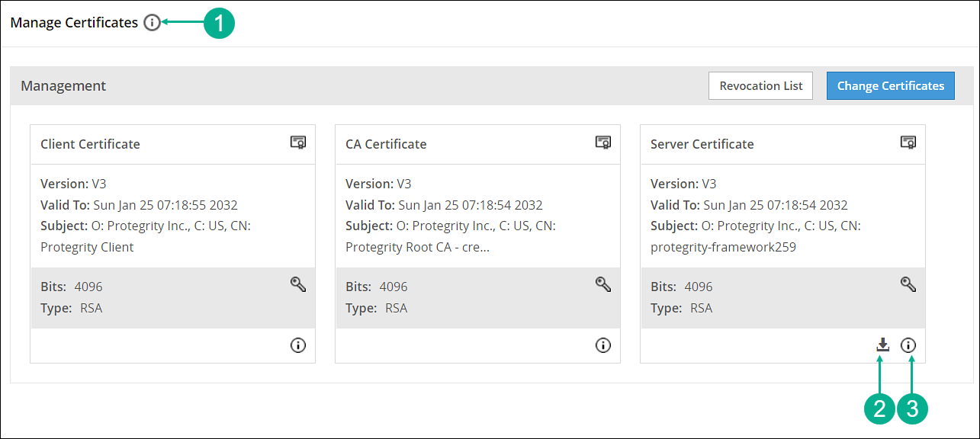Show more info for the Client Certificate
980x439 pixels.
[x=297, y=345]
